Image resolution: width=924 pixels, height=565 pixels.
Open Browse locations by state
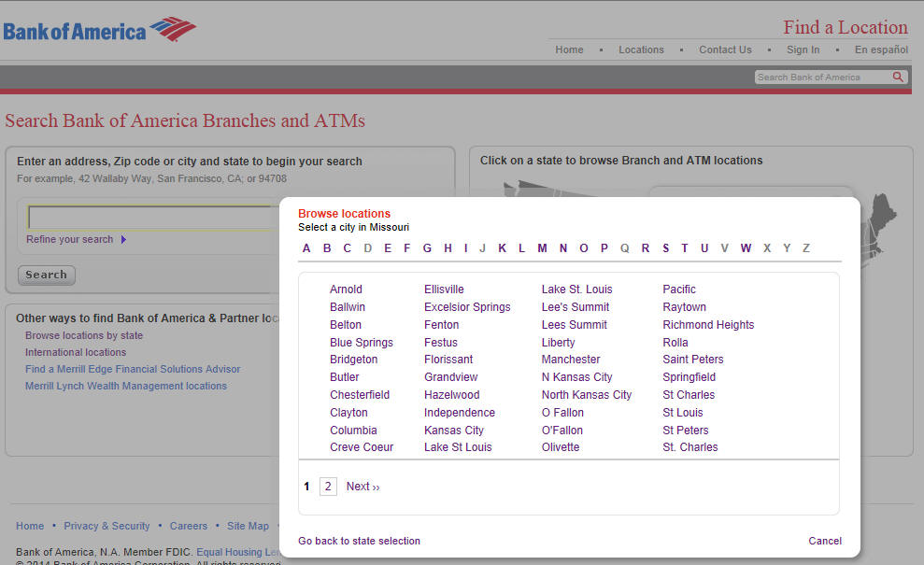84,335
